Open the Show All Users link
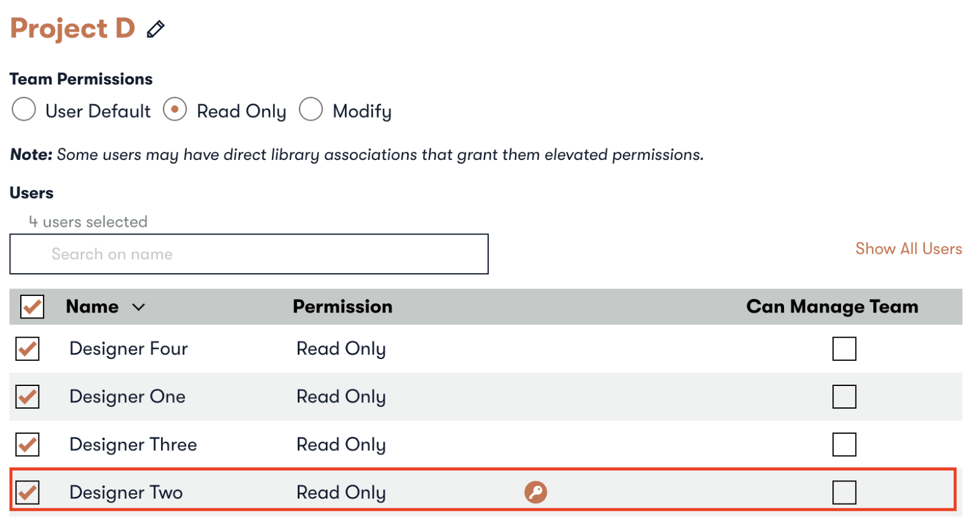This screenshot has width=980, height=525. pyautogui.click(x=908, y=249)
